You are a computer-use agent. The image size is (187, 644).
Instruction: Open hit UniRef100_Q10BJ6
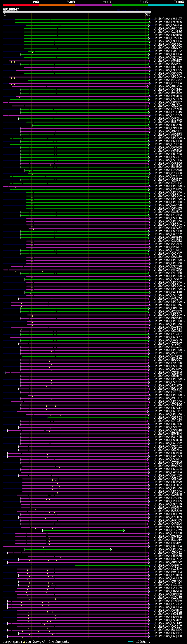click(168, 32)
